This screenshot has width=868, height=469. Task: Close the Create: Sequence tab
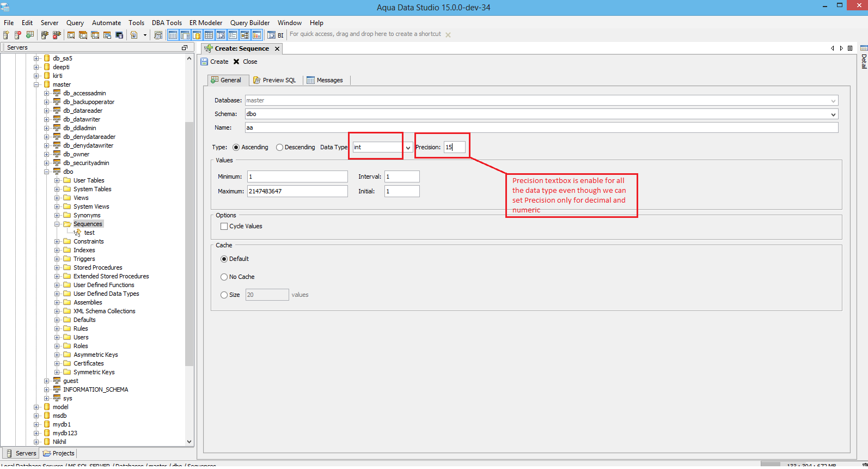(277, 48)
